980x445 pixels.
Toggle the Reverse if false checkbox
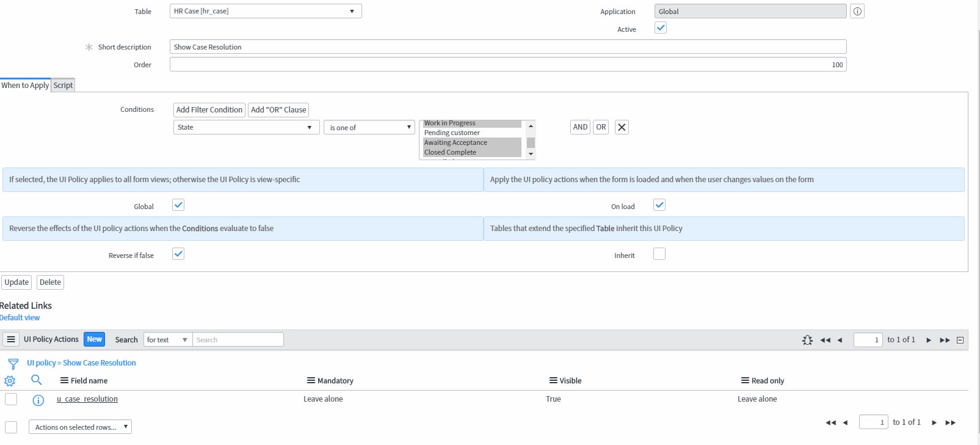click(178, 254)
